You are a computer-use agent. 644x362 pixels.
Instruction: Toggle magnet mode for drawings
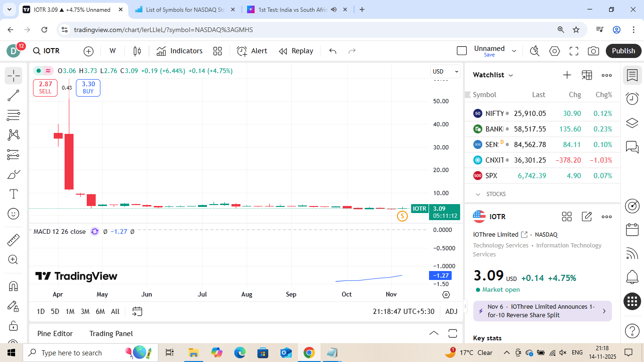tap(14, 286)
